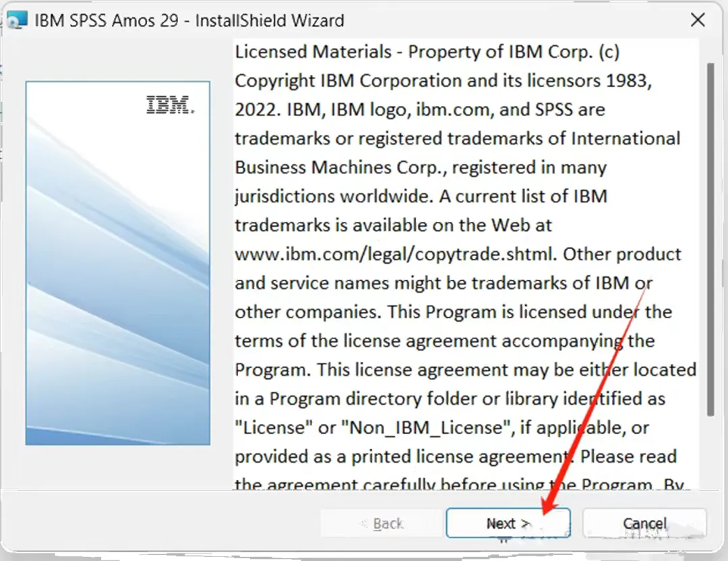728x561 pixels.
Task: Close the InstallShield Wizard window
Action: point(698,20)
